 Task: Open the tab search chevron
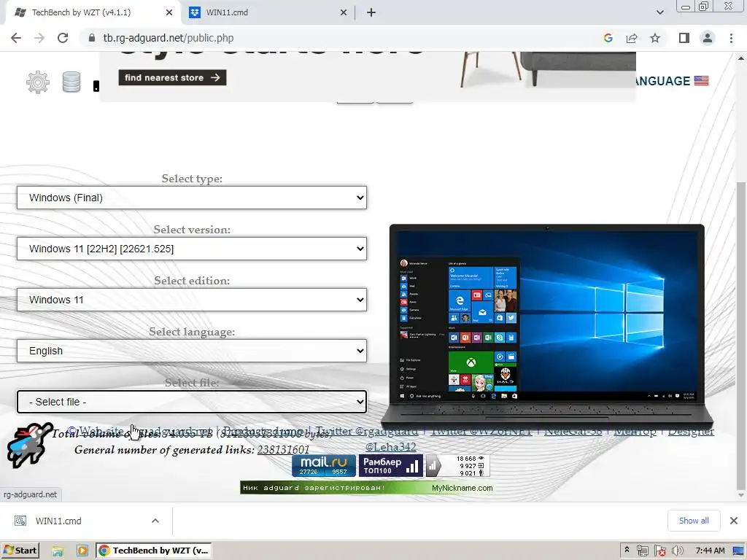pyautogui.click(x=659, y=12)
